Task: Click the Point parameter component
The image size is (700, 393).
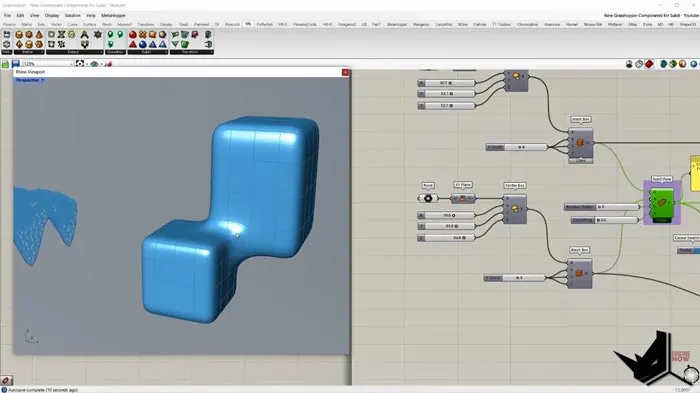Action: click(x=428, y=198)
